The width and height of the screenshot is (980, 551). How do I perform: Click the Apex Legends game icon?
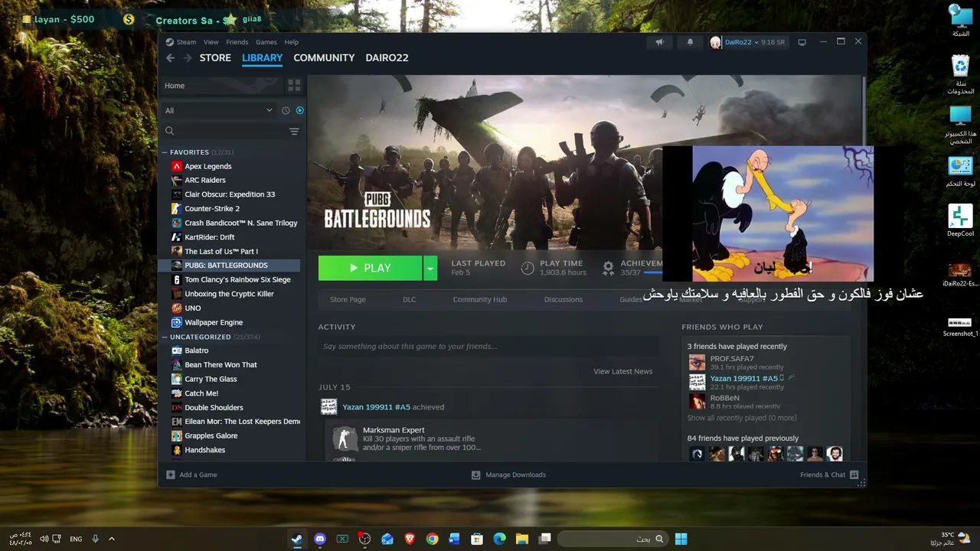pyautogui.click(x=177, y=166)
